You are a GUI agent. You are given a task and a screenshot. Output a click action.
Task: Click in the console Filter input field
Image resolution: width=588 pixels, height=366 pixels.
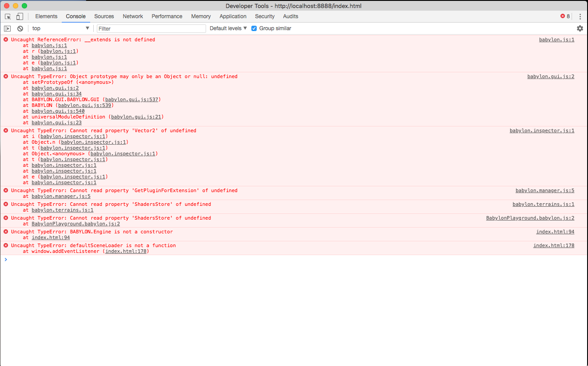coord(151,28)
